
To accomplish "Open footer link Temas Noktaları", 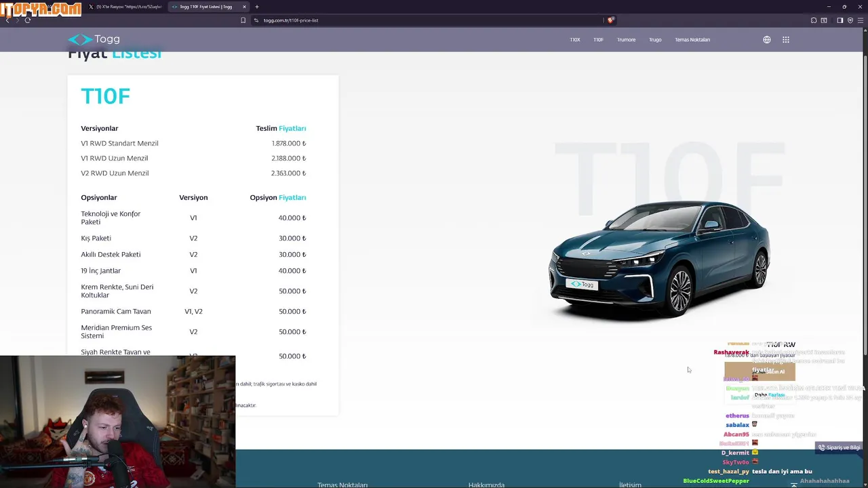I will (342, 485).
